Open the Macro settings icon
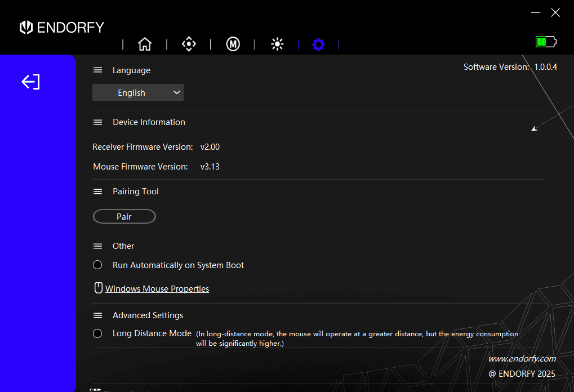 (233, 44)
